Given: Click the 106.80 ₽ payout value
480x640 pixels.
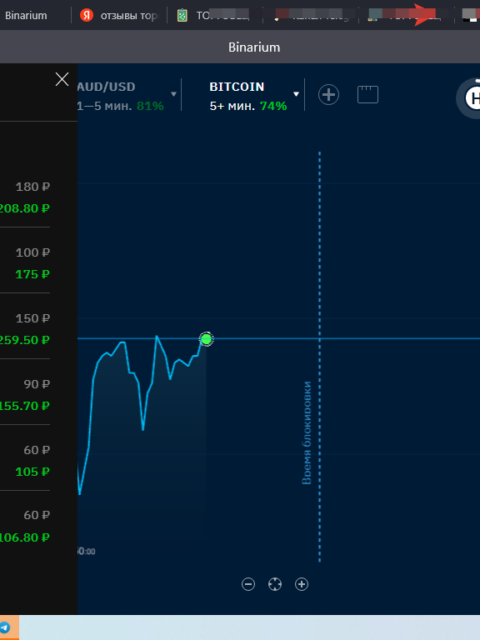Looking at the screenshot, I should (24, 538).
